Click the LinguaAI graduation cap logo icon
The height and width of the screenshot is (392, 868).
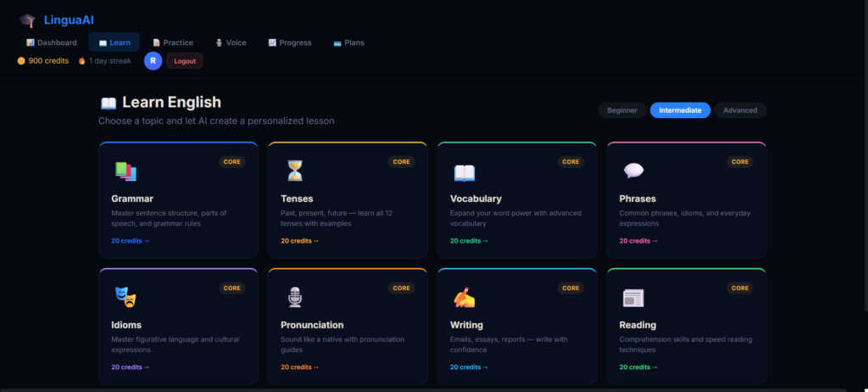click(x=27, y=20)
